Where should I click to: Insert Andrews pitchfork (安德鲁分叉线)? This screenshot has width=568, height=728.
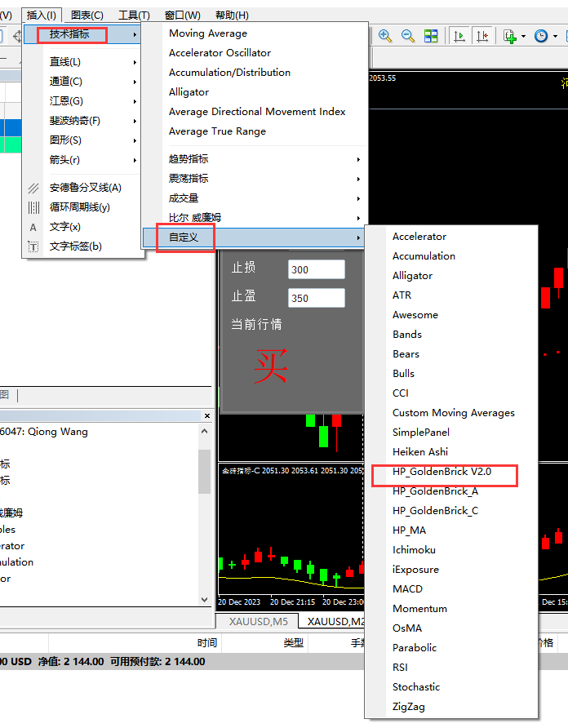[85, 188]
